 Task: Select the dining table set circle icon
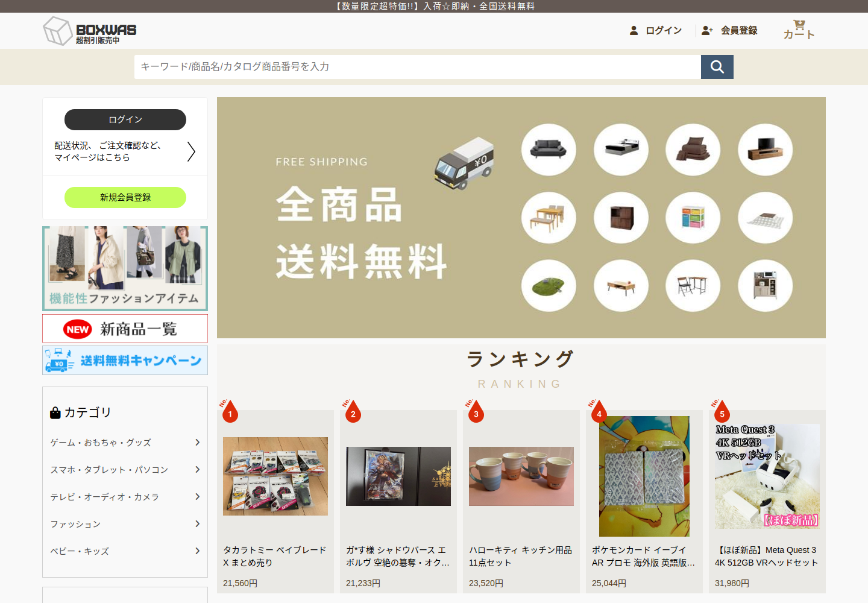point(549,218)
